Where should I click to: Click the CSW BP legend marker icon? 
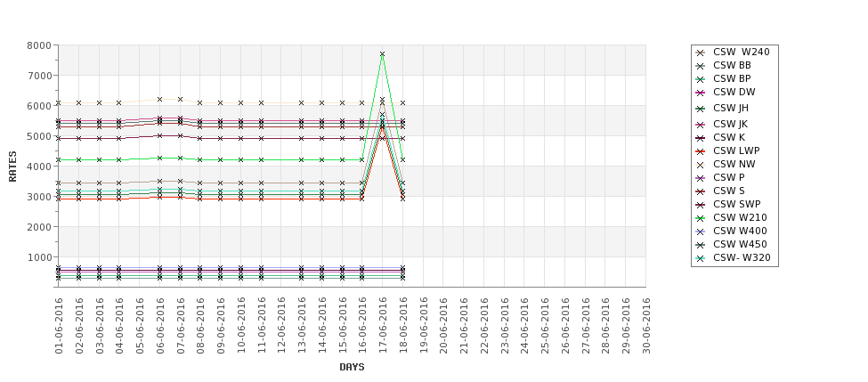pos(701,79)
